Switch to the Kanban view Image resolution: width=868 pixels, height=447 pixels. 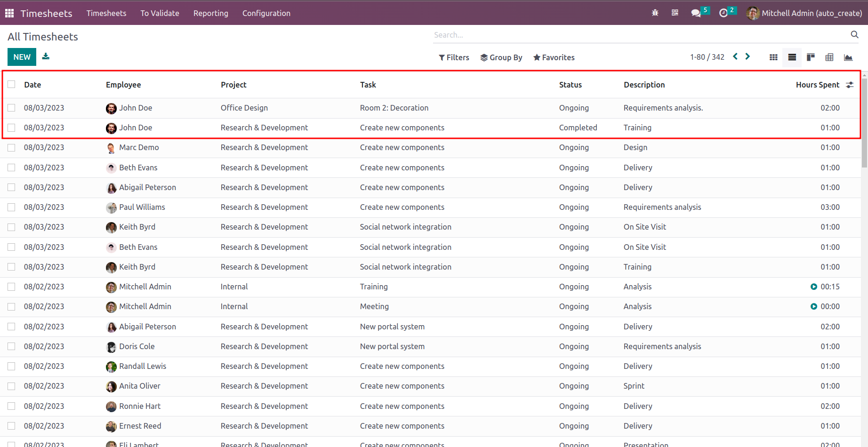pos(811,57)
